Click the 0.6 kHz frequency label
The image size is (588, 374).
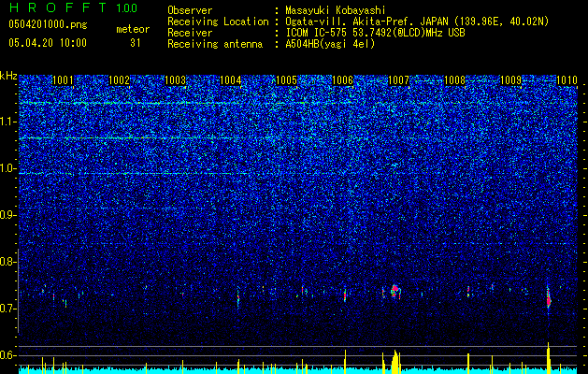pos(7,355)
